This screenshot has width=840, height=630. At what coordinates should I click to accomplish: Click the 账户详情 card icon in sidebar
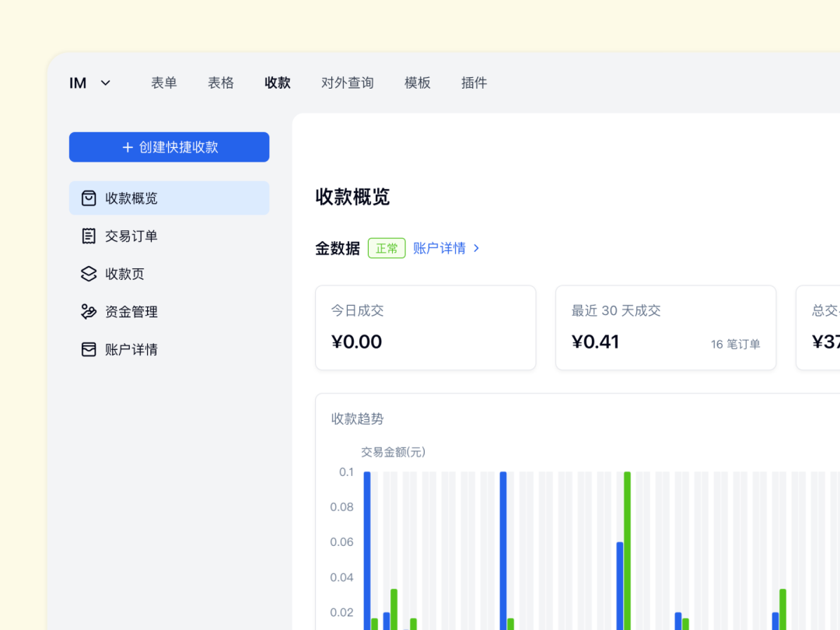tap(89, 349)
